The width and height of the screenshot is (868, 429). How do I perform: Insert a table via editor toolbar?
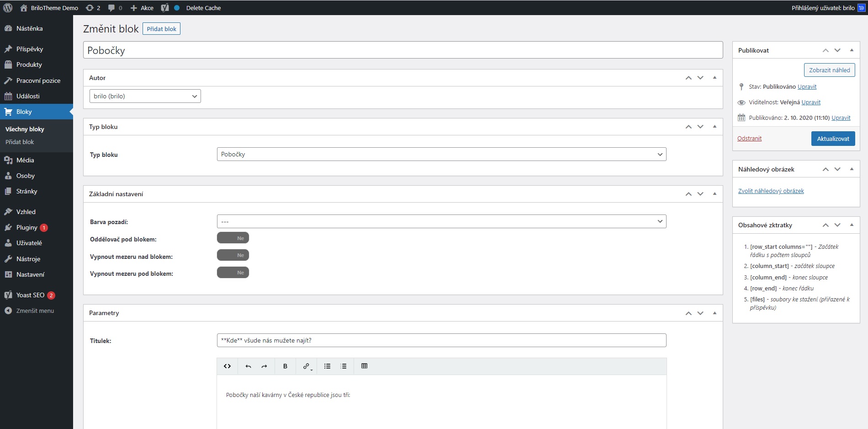tap(364, 366)
